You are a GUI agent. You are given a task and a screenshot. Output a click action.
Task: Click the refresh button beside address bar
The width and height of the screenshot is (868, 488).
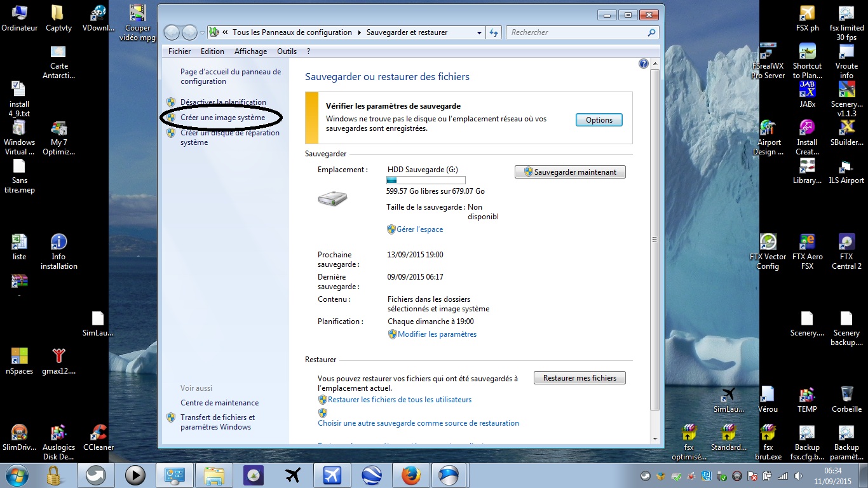click(x=495, y=32)
